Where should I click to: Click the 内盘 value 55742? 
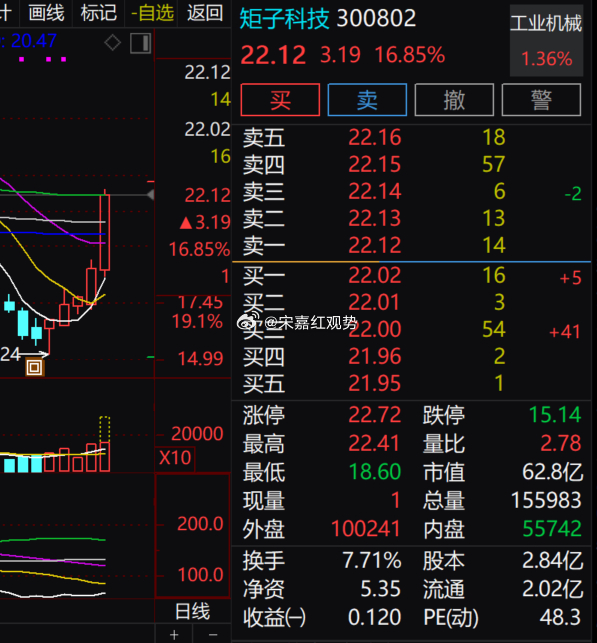point(552,529)
